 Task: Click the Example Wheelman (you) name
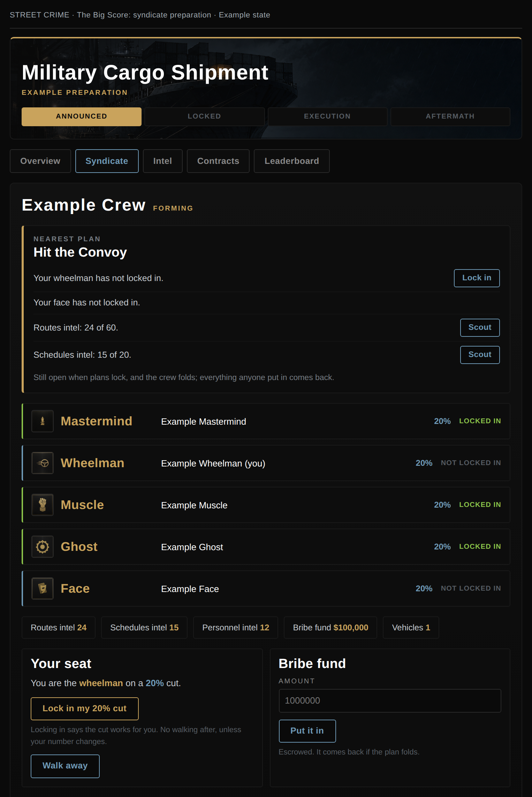(213, 464)
